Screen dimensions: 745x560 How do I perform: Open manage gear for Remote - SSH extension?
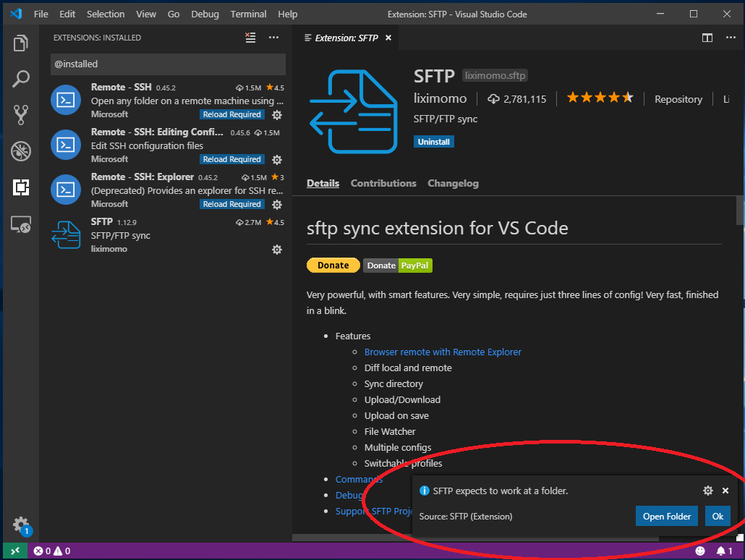click(x=277, y=114)
